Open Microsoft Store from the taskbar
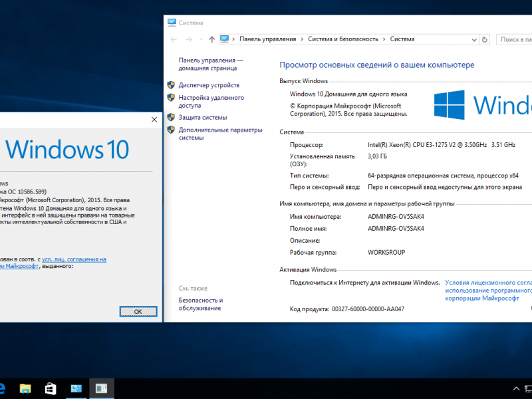532x399 pixels. click(x=51, y=388)
